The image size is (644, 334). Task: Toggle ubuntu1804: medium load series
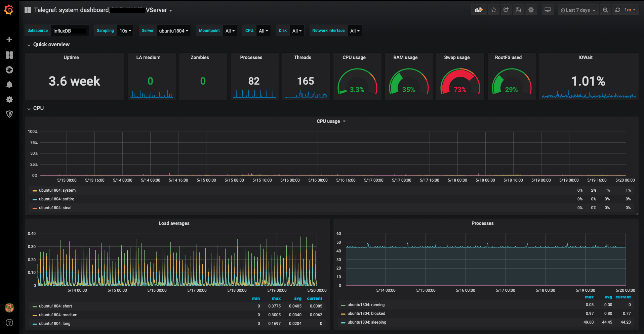[58, 315]
